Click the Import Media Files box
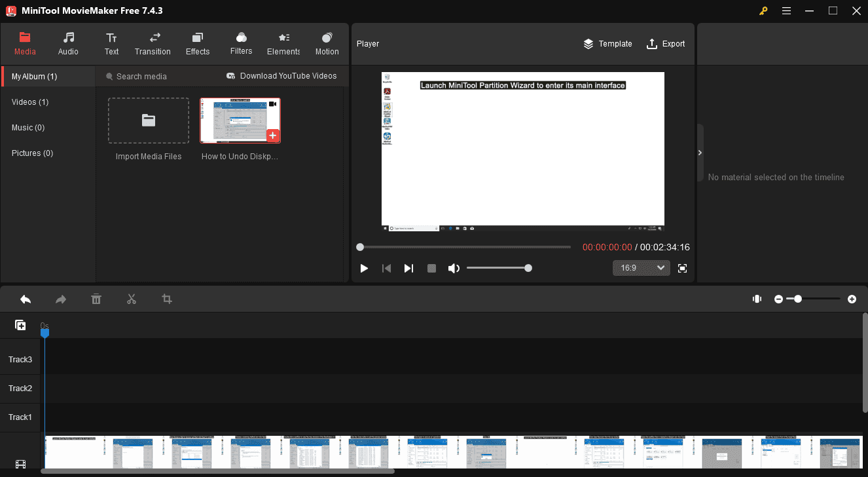 pyautogui.click(x=149, y=121)
